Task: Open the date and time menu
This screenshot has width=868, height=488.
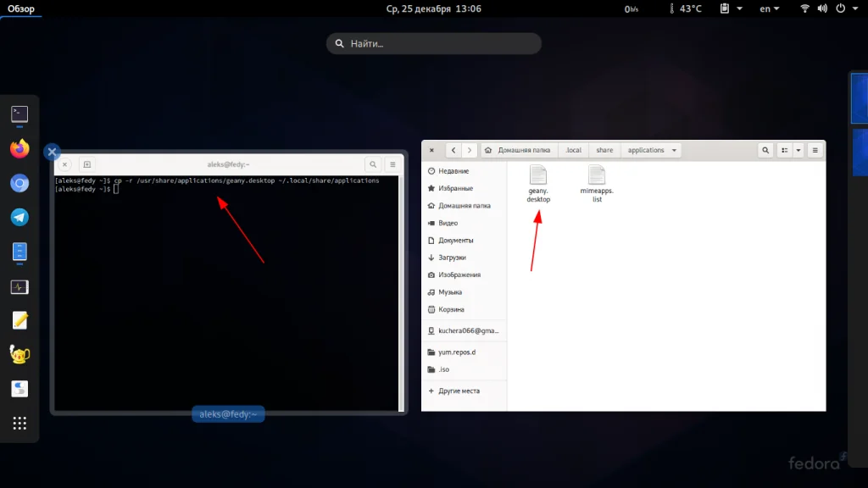Action: [x=433, y=8]
